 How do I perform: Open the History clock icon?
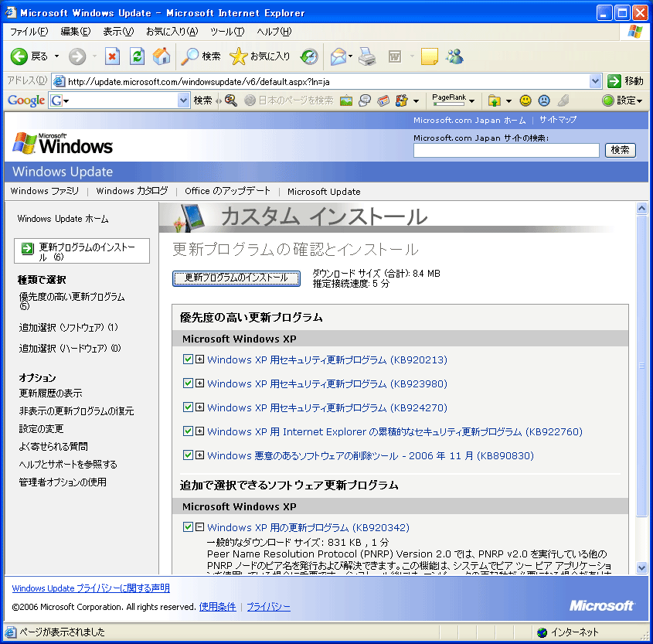click(309, 56)
